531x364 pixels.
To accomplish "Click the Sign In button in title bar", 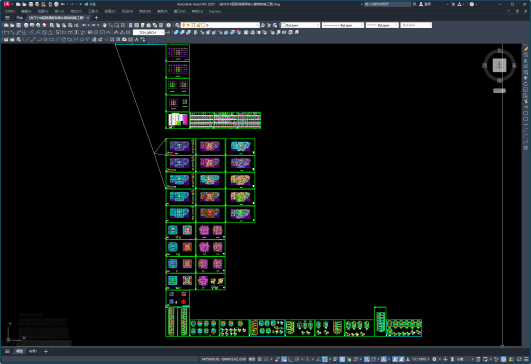I will tap(425, 4).
